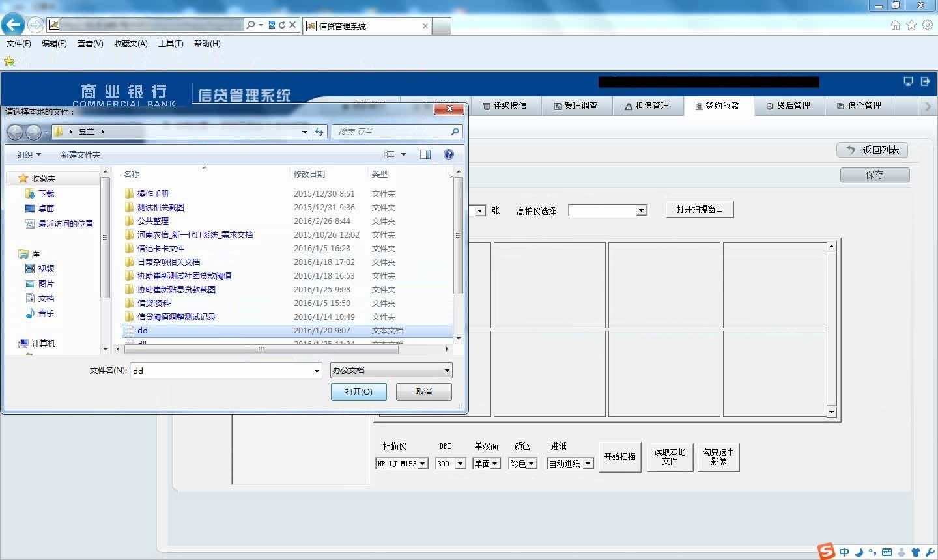Go to 桌面 in the navigation pane
This screenshot has height=560, width=938.
click(x=46, y=209)
